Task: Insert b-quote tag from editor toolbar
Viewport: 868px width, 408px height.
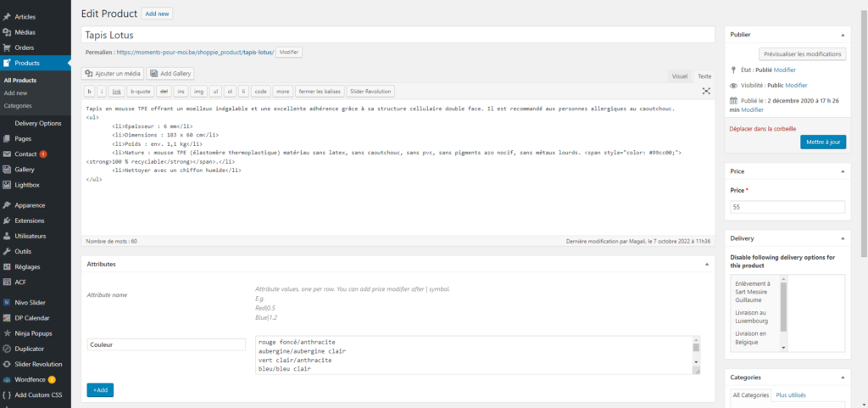Action: point(140,91)
